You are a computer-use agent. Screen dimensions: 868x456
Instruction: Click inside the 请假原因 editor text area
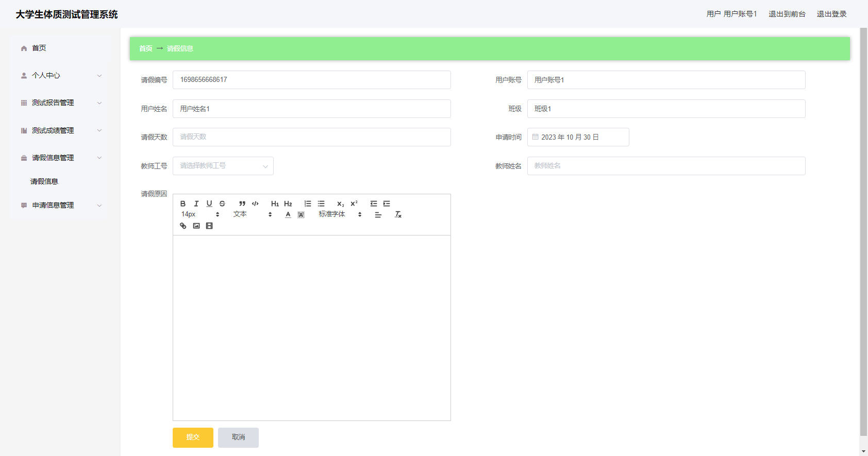click(312, 328)
